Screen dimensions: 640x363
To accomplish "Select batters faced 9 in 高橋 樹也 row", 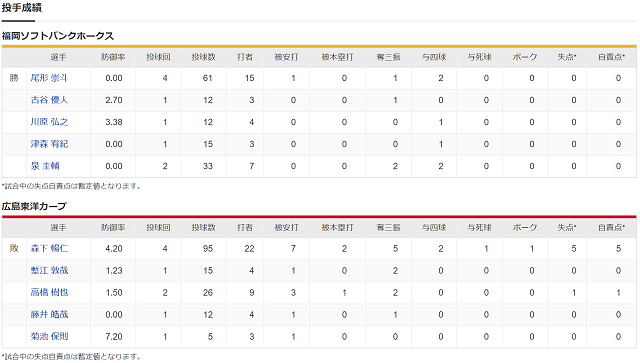I will (x=252, y=292).
